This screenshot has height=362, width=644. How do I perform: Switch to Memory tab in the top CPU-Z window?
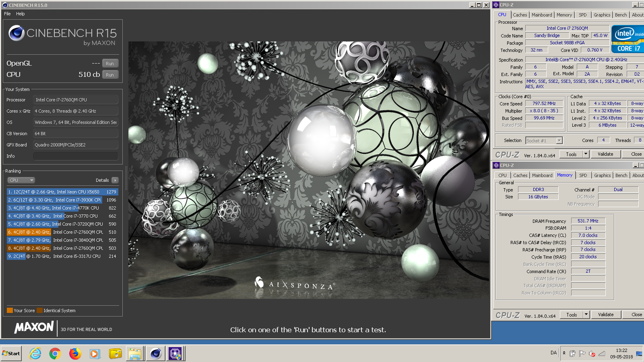[x=564, y=15]
